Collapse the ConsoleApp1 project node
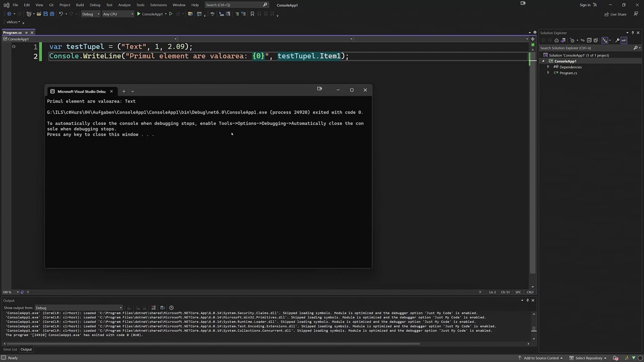The image size is (644, 362). point(543,61)
